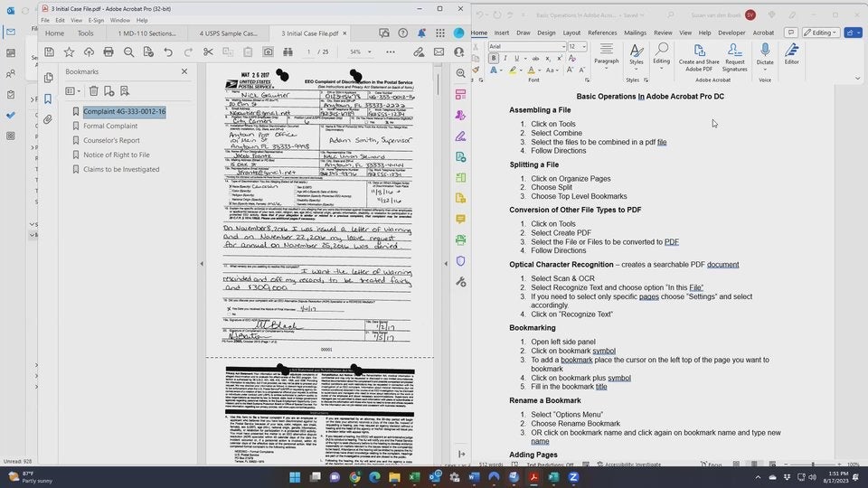The width and height of the screenshot is (868, 488).
Task: Select the Claims to be Investigated bookmark
Action: (x=121, y=169)
